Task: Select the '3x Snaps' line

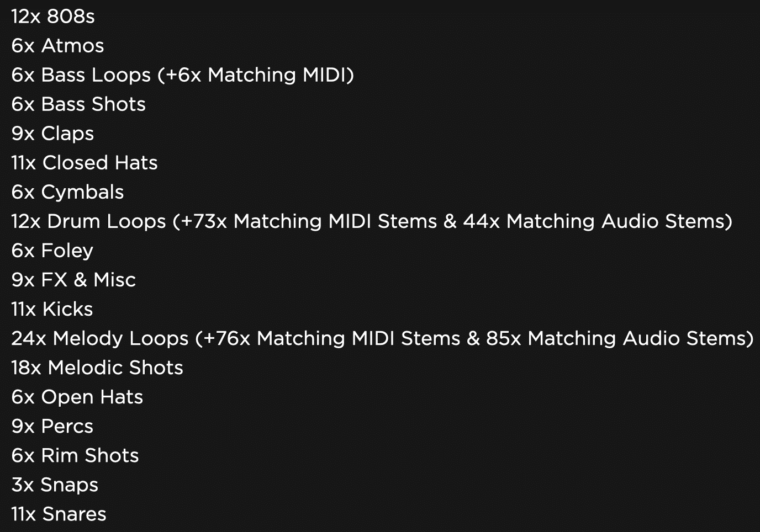Action: click(x=55, y=485)
